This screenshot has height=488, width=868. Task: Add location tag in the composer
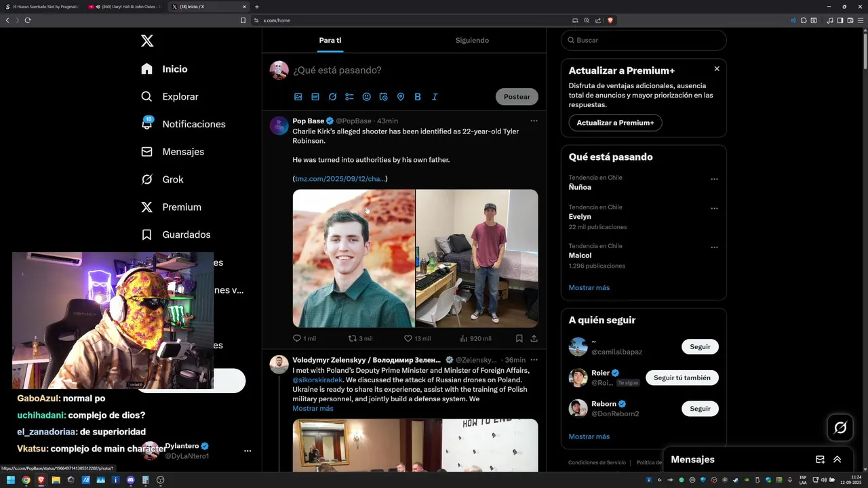point(401,97)
